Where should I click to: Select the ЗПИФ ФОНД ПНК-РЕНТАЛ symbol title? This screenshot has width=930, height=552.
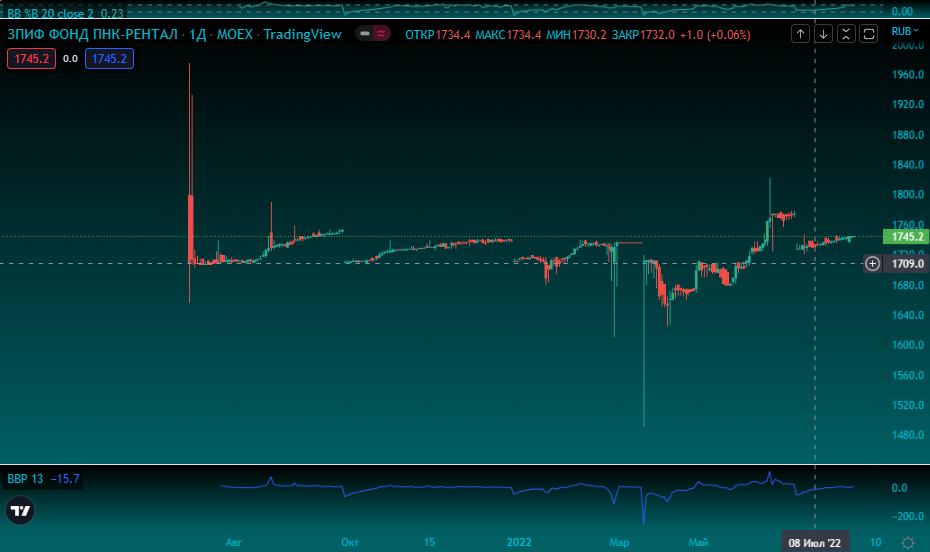click(x=93, y=34)
